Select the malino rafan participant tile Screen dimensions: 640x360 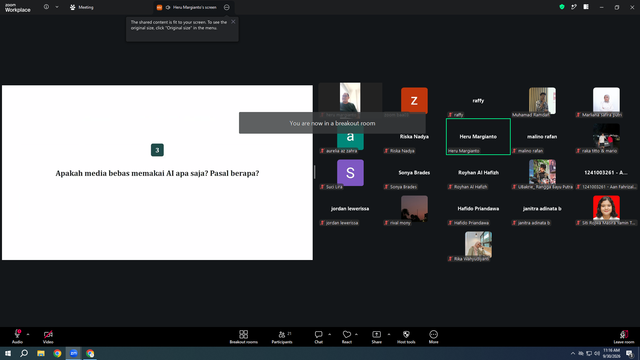[542, 136]
